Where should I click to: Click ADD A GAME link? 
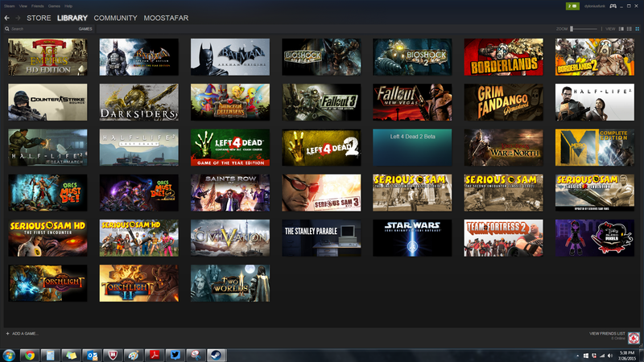[x=25, y=334]
